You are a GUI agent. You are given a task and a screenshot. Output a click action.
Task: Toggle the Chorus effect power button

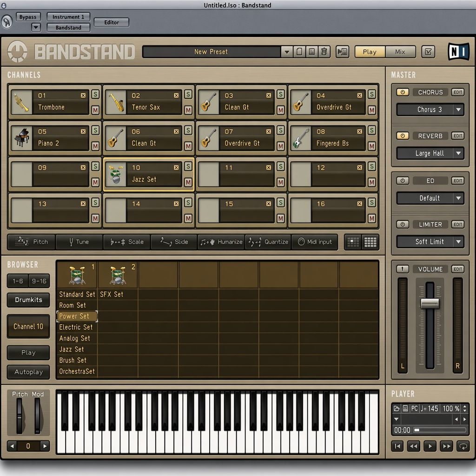click(x=403, y=93)
